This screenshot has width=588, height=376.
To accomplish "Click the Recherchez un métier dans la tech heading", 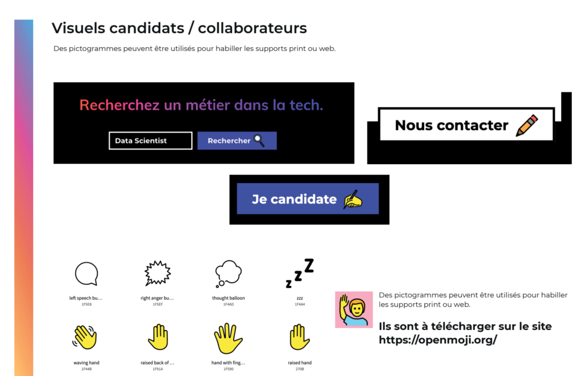I will point(201,106).
